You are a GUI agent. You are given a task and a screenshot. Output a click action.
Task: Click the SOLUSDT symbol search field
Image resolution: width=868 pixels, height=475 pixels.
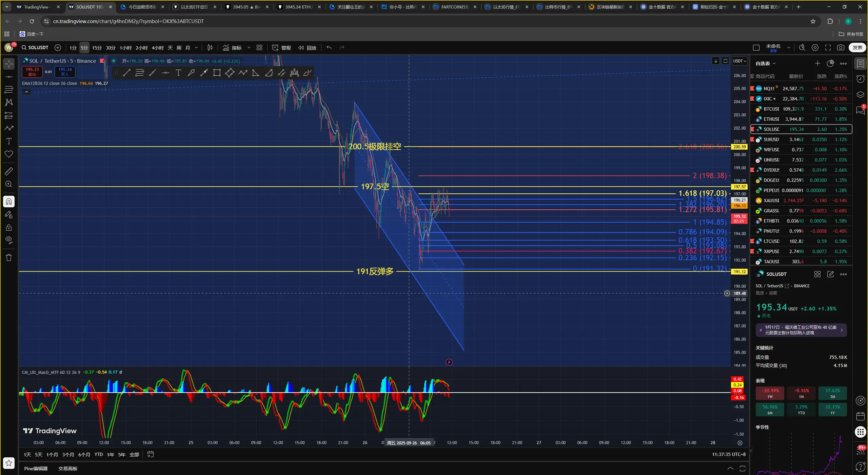coord(35,48)
